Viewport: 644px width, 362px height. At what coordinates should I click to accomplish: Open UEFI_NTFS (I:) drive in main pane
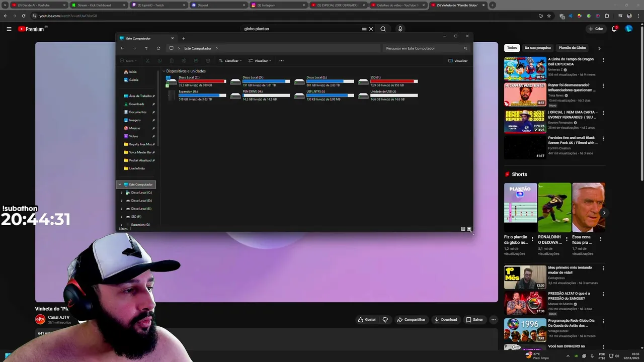pos(324,96)
